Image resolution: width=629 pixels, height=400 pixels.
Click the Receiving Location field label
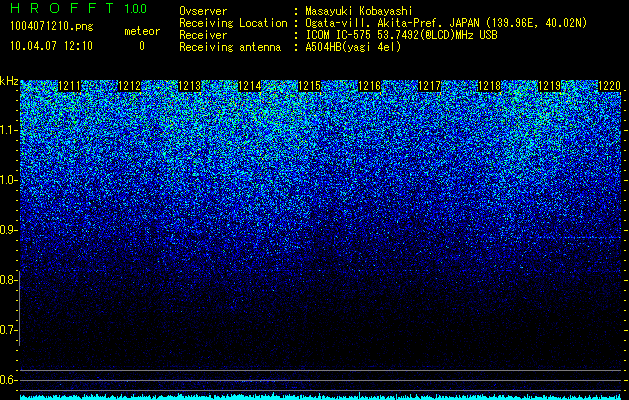click(233, 23)
